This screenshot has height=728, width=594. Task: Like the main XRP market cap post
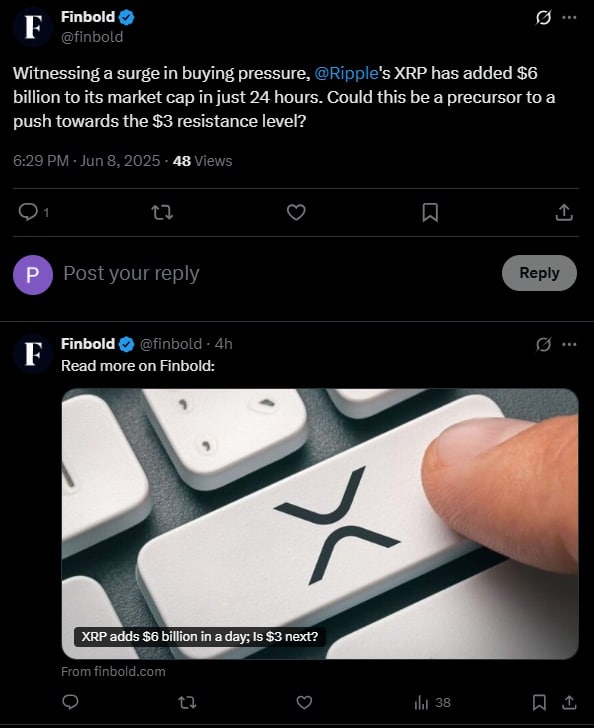click(x=296, y=213)
